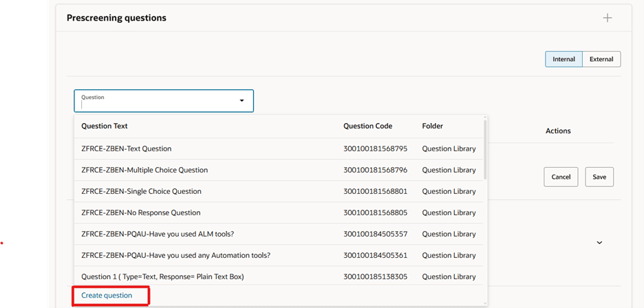
Task: Open the Question dropdown arrow
Action: click(x=241, y=101)
